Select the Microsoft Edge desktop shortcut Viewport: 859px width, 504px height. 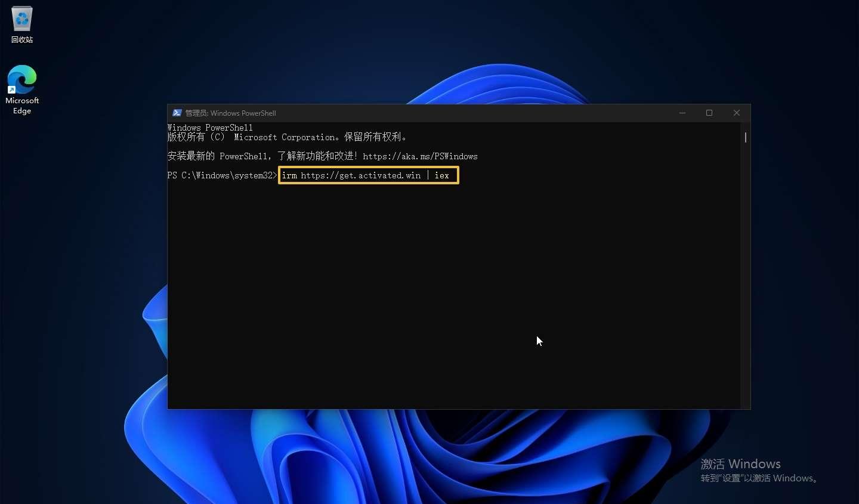pos(22,89)
